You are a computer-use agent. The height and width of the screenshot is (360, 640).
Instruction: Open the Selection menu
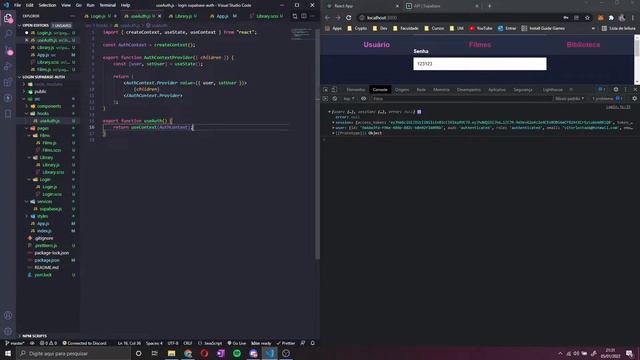pos(47,5)
